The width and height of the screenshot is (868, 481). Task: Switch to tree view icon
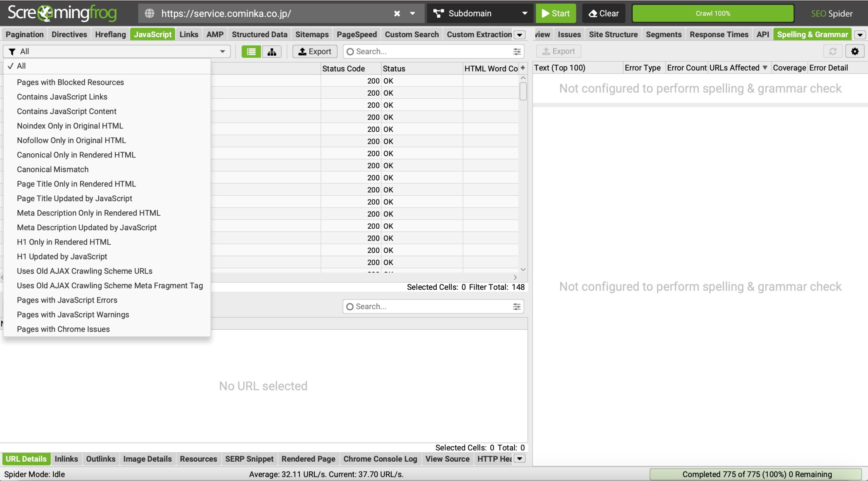point(272,52)
